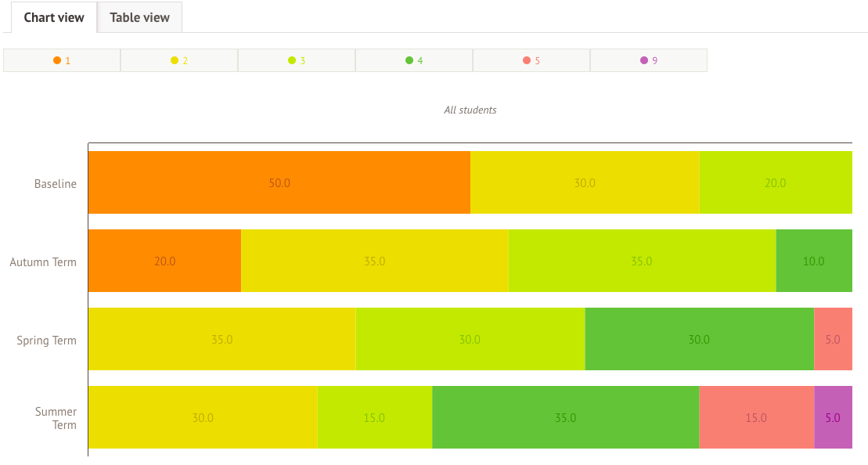Hide series 3 via legend
Viewport: 868px width, 465px height.
coord(297,60)
